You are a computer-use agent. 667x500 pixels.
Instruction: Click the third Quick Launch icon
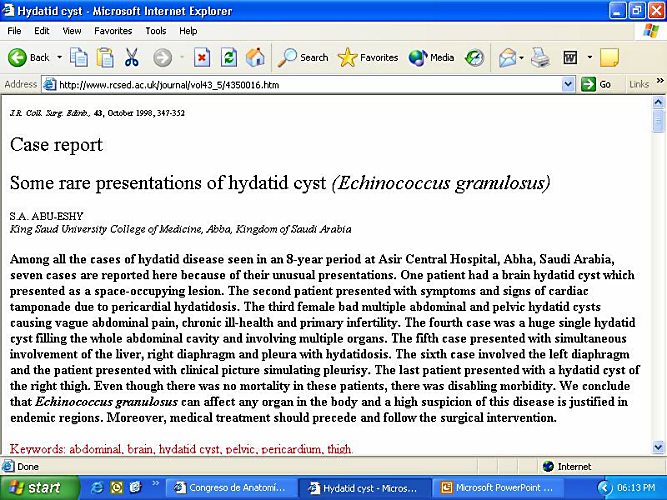pyautogui.click(x=135, y=487)
